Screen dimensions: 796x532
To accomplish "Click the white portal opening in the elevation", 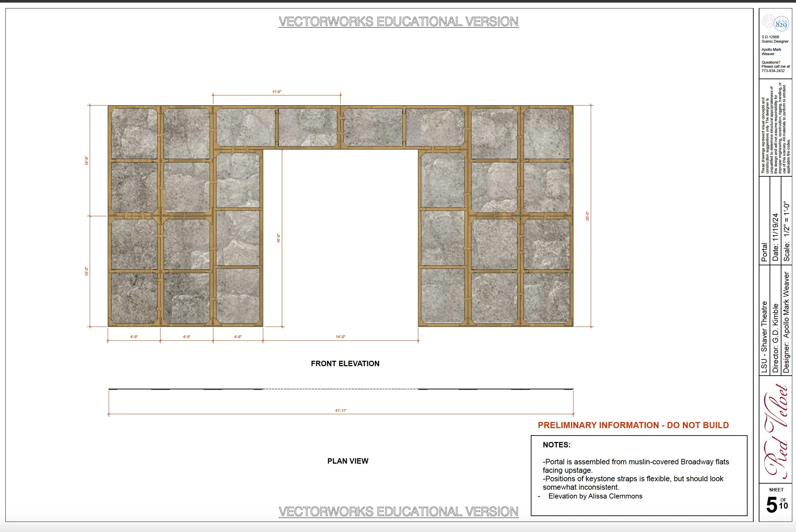I will point(340,238).
